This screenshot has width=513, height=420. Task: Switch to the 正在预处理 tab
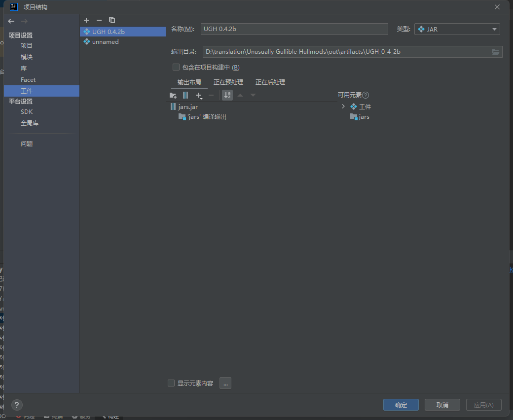click(x=228, y=82)
